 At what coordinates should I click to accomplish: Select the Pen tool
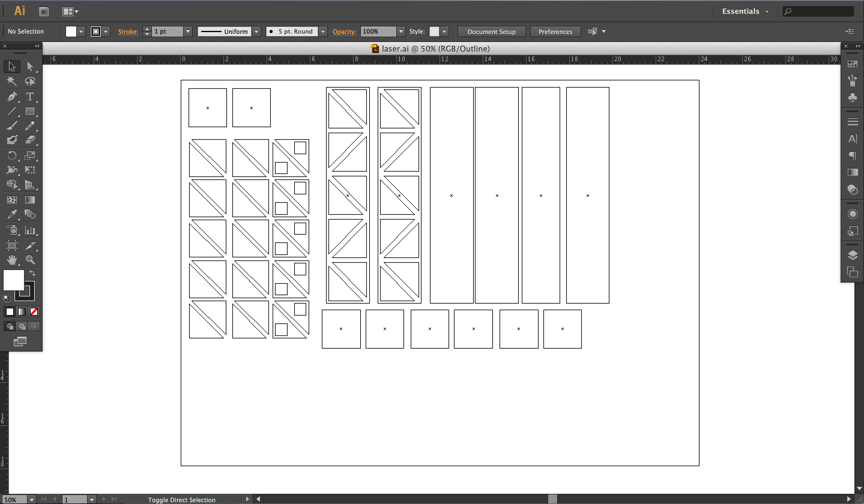click(x=12, y=97)
